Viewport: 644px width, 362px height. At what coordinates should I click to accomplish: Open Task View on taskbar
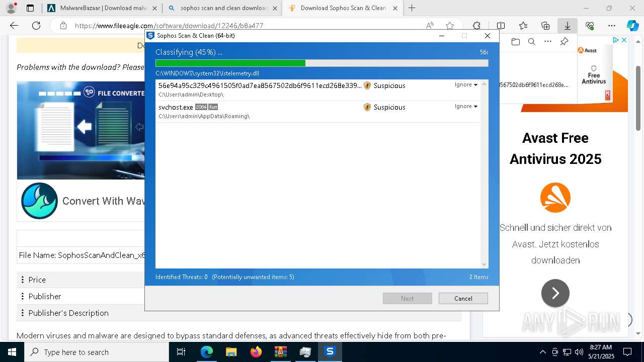(x=181, y=352)
